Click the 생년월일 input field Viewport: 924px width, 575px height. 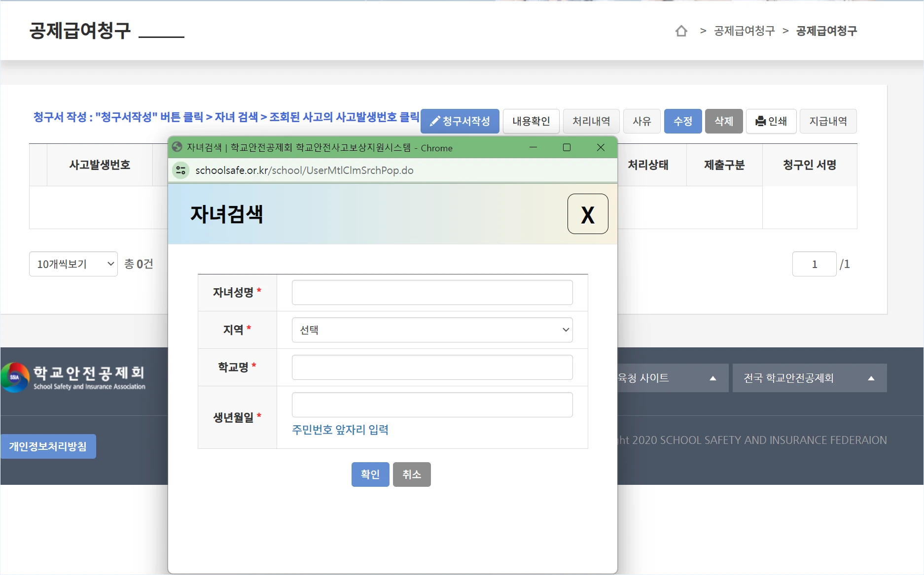point(432,405)
